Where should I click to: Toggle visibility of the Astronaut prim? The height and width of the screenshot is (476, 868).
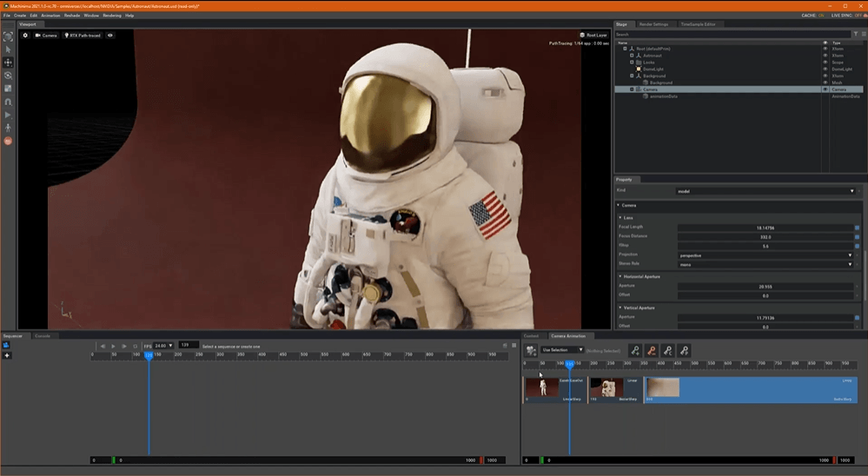825,56
